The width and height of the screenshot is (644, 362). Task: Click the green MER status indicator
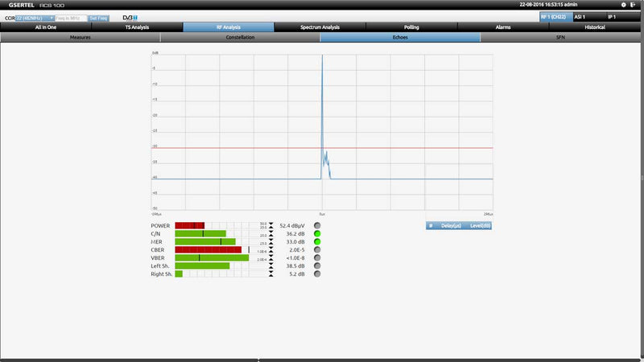click(317, 241)
